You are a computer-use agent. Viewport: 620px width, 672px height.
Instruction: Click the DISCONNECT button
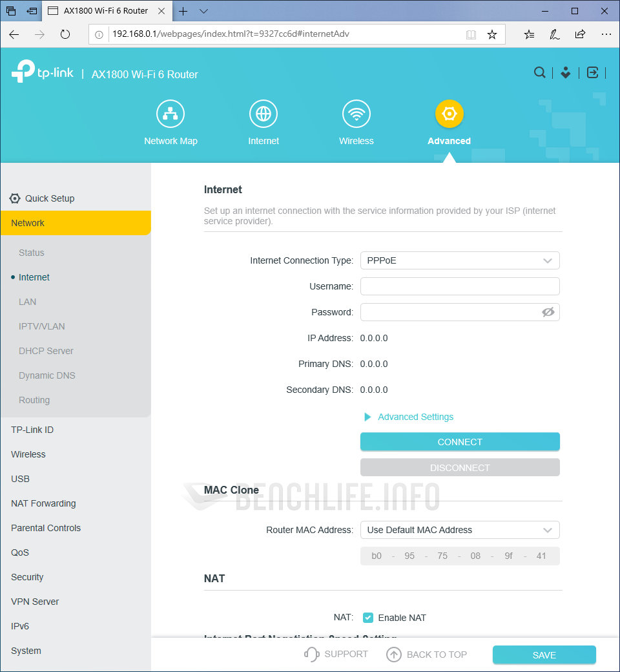(460, 468)
